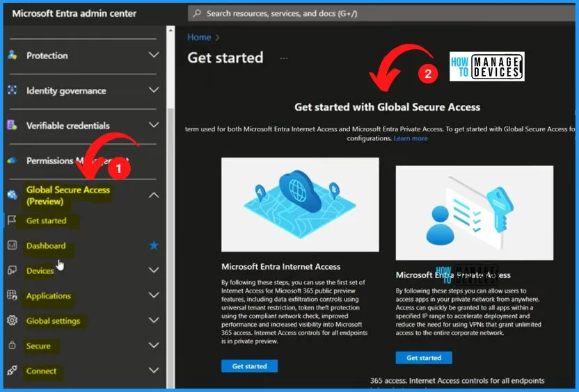Open the Learn more link

coord(411,138)
